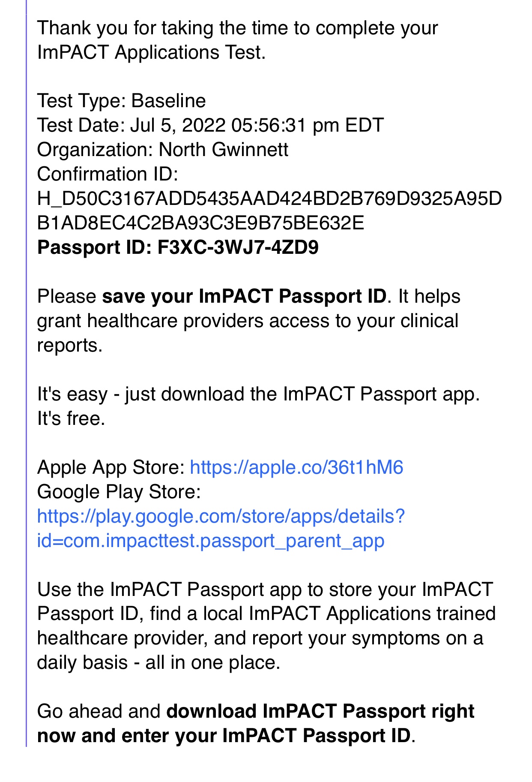Click the 'Thank you for taking the time' sentence
This screenshot has width=532, height=782.
(238, 28)
